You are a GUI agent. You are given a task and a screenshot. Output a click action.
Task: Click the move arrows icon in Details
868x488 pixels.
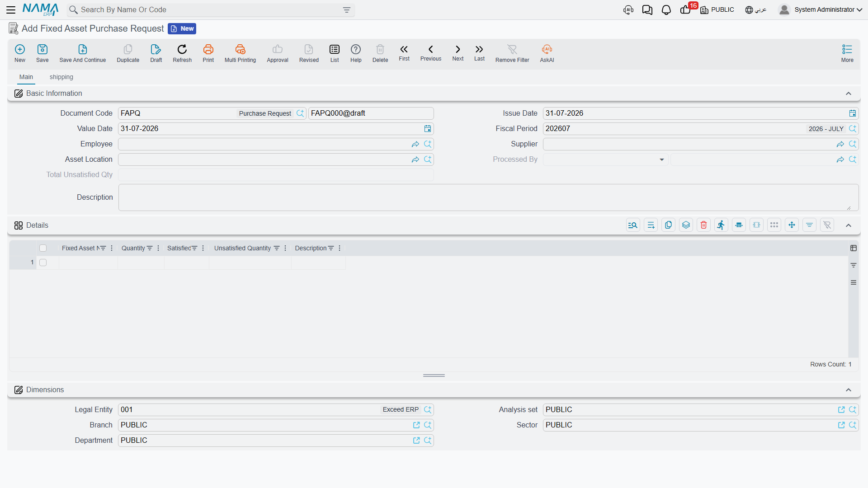click(x=792, y=225)
